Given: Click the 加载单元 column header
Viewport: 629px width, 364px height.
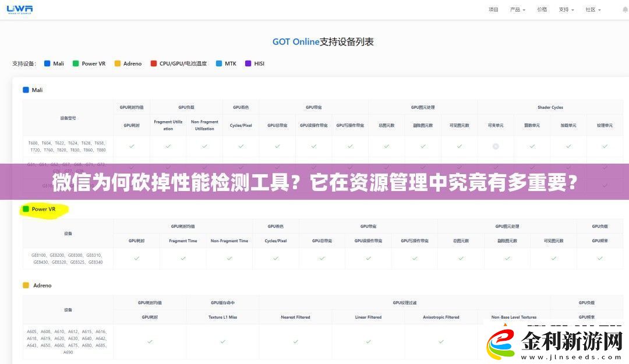Looking at the screenshot, I should [568, 126].
